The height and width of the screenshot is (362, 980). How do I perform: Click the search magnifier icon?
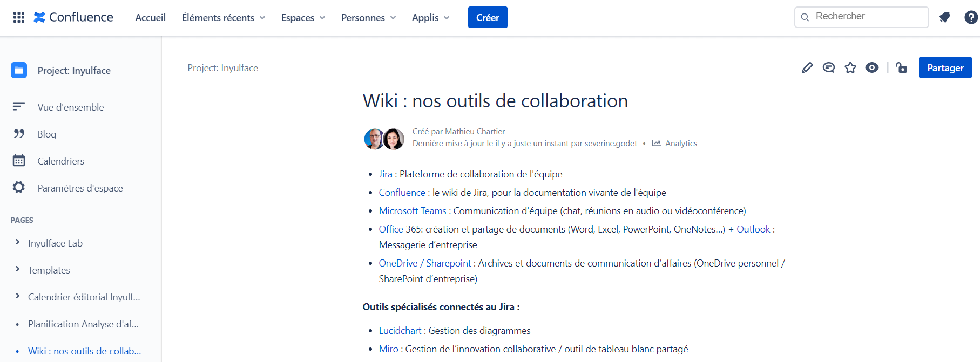tap(805, 17)
